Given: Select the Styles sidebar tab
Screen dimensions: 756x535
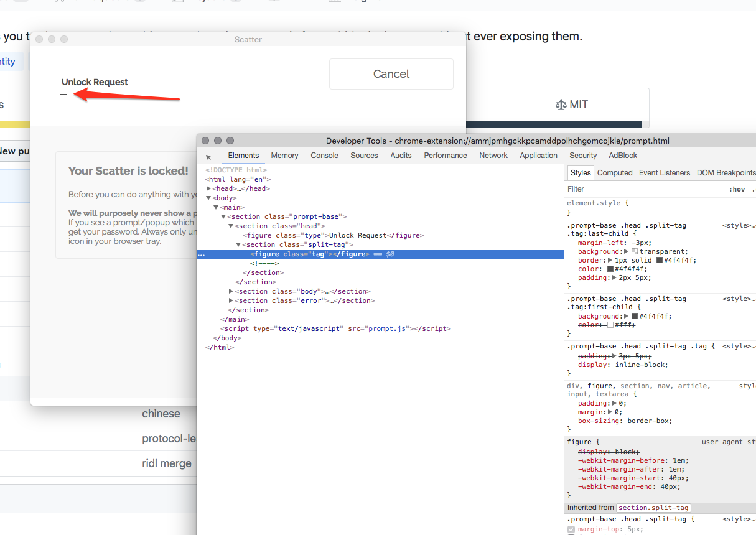Looking at the screenshot, I should pyautogui.click(x=581, y=173).
